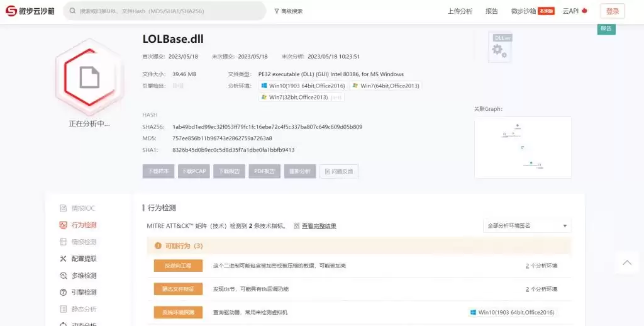The image size is (644, 326).
Task: Click the 39.46 MB file size value
Action: (184, 74)
